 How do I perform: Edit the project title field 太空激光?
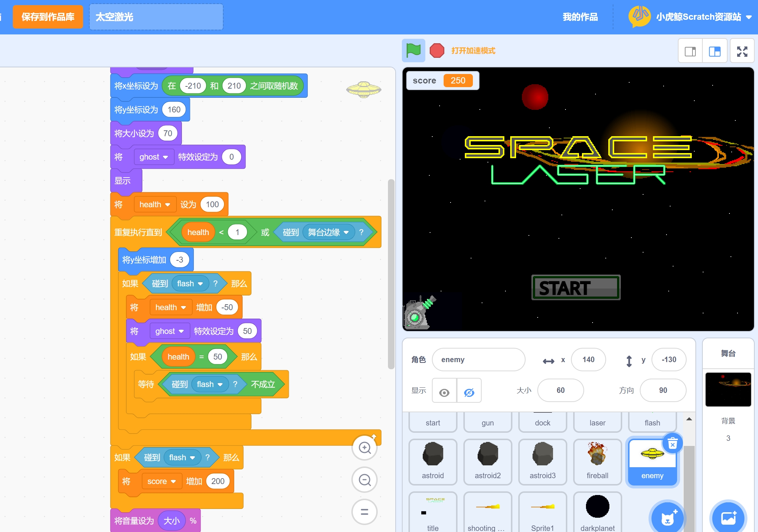pos(156,17)
